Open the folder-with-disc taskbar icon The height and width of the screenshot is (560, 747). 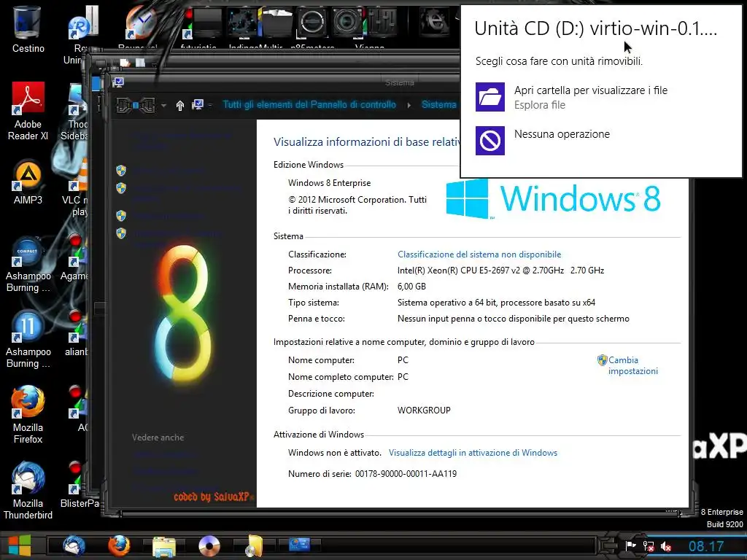pos(253,545)
